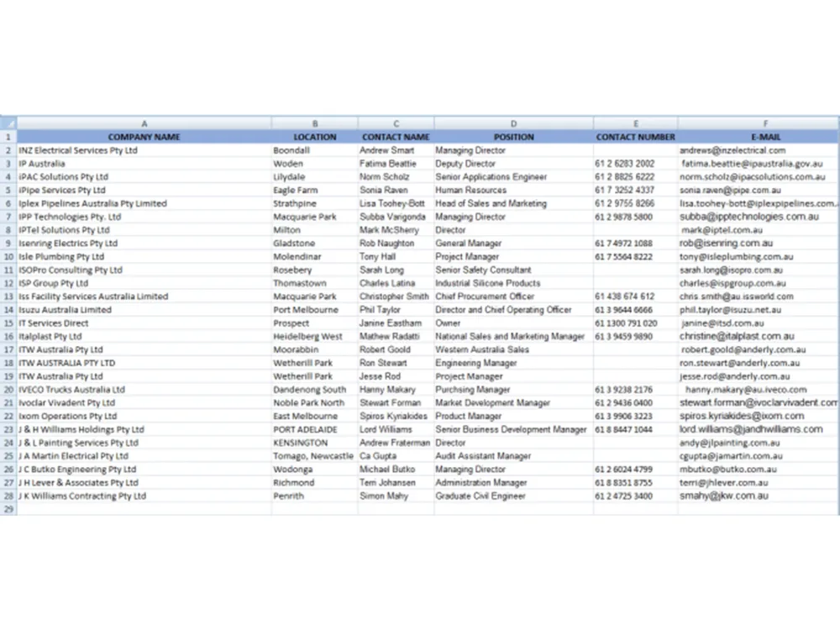Select cell IVECO Trucks Australia Ltd

pyautogui.click(x=144, y=390)
